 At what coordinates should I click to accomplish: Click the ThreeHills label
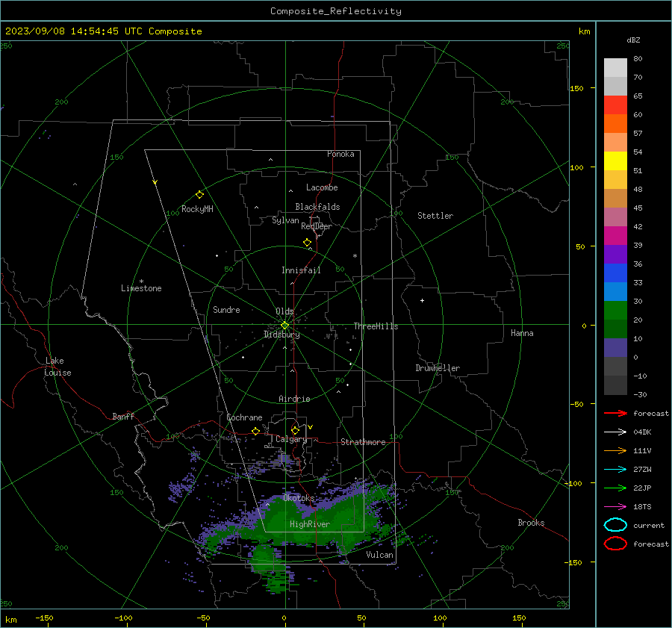coord(376,326)
